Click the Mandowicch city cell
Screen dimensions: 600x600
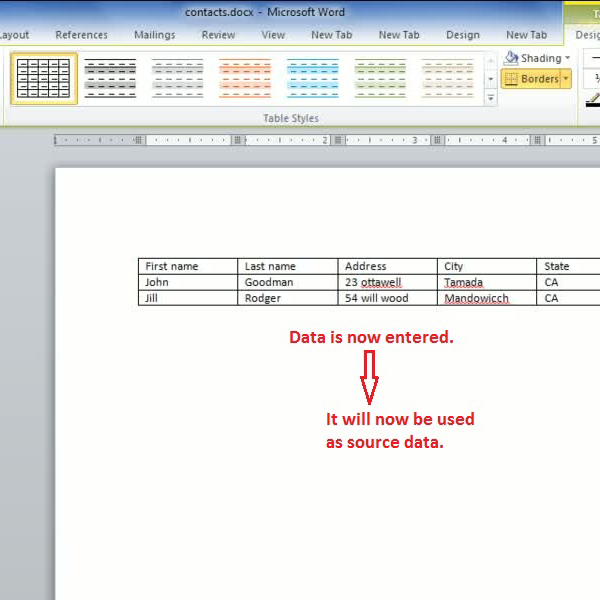click(x=486, y=298)
